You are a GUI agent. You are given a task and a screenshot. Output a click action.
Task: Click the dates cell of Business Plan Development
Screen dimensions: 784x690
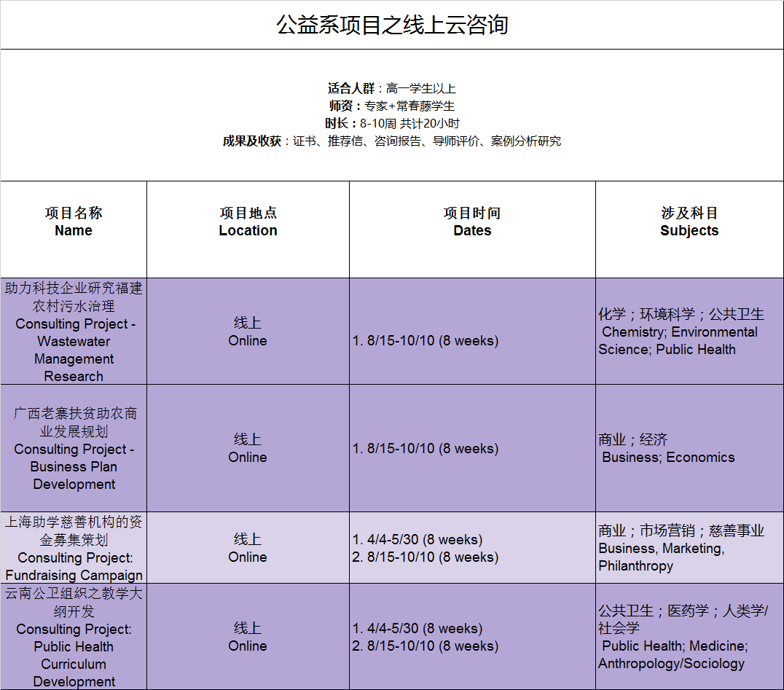pos(472,449)
